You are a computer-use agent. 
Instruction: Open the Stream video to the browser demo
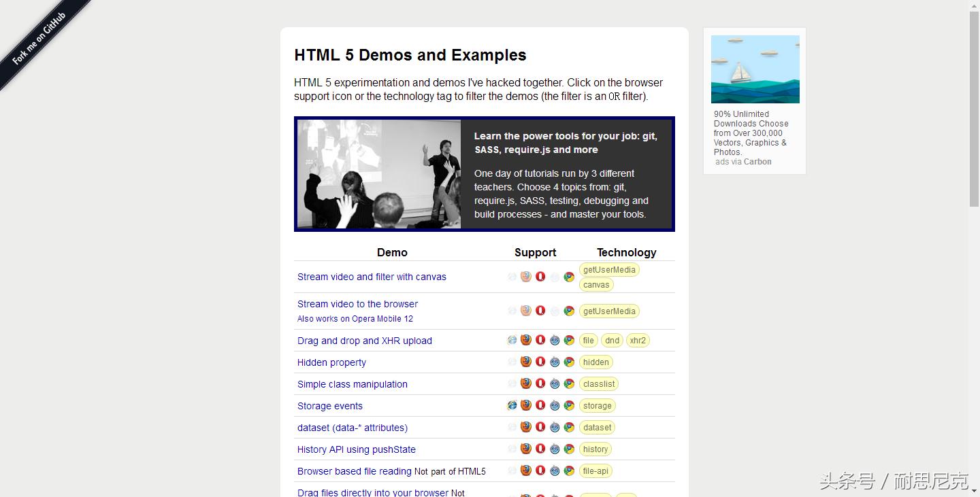pos(357,304)
